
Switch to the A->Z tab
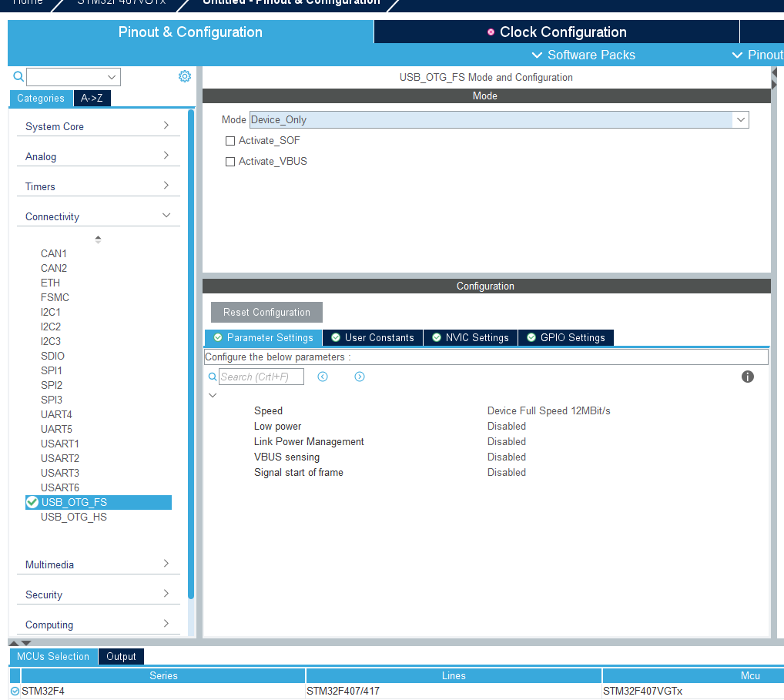click(92, 98)
